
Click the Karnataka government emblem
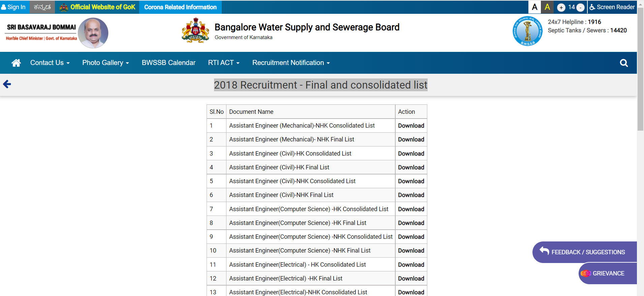coord(195,31)
